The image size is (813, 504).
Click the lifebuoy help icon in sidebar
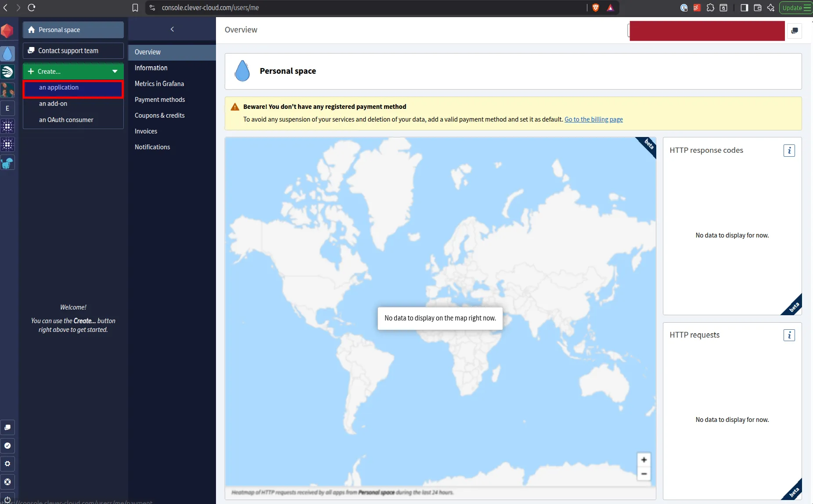point(7,482)
